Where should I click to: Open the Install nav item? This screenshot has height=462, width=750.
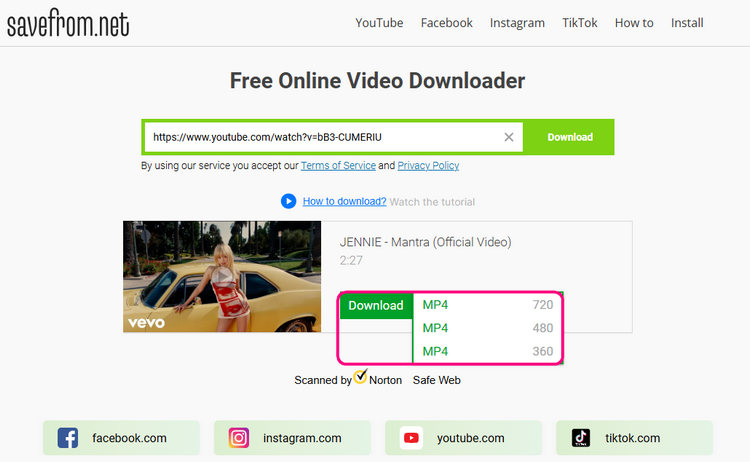[x=687, y=23]
